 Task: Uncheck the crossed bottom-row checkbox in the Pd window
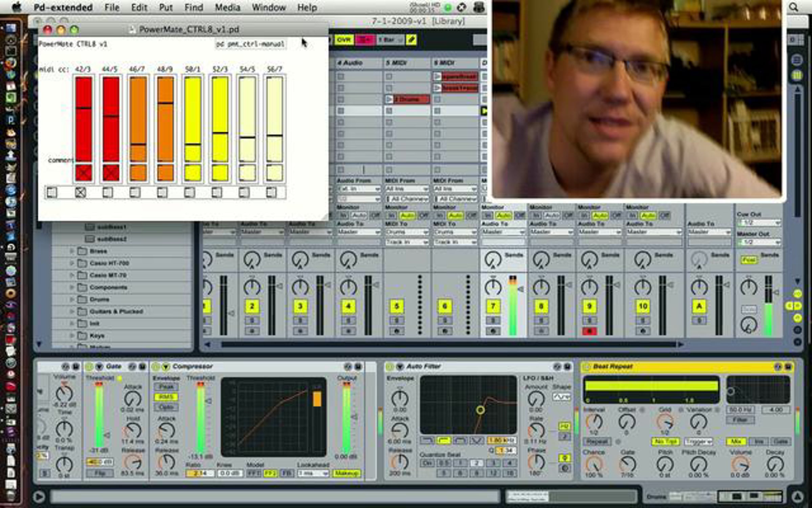click(81, 193)
